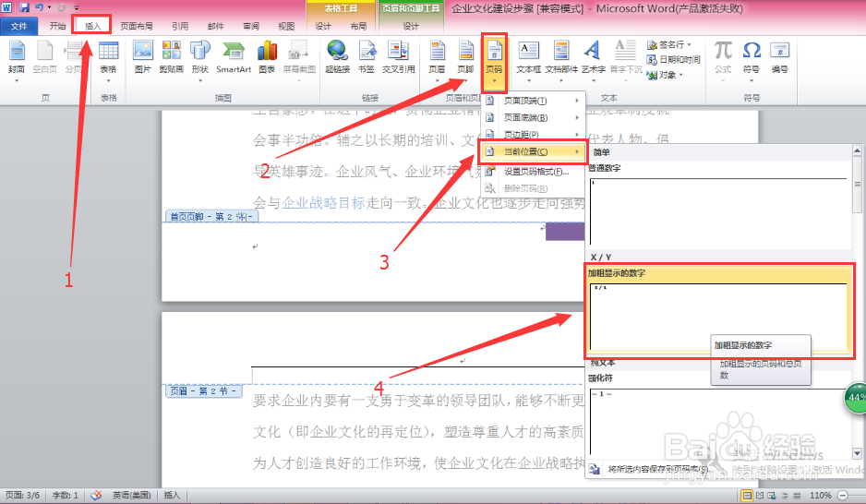Image resolution: width=866 pixels, height=504 pixels.
Task: Switch to Review (审阅) tab
Action: coord(251,26)
